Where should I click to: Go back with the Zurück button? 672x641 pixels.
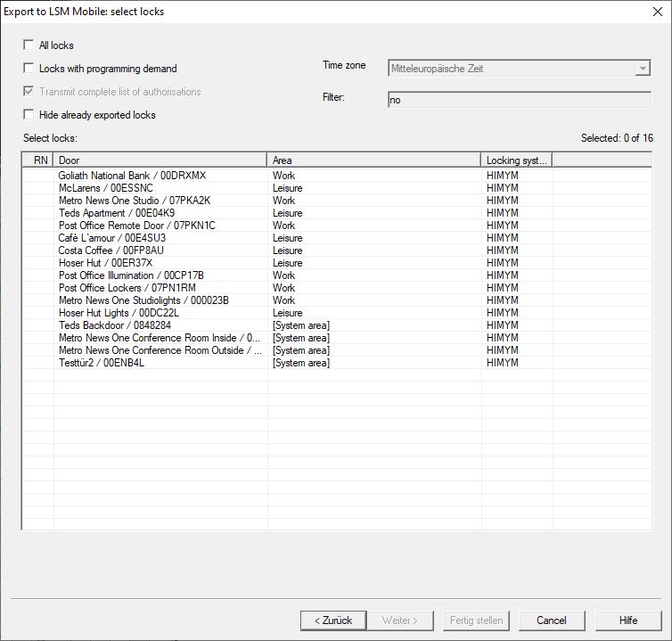click(332, 620)
